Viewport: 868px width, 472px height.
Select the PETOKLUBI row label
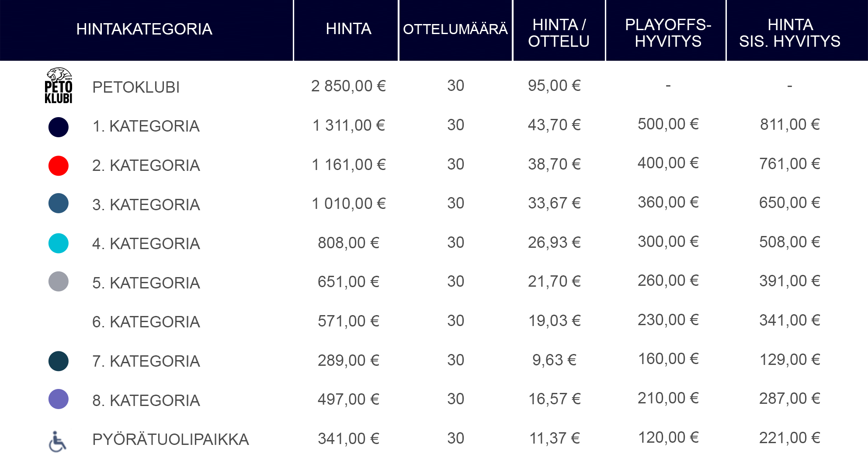[x=136, y=87]
